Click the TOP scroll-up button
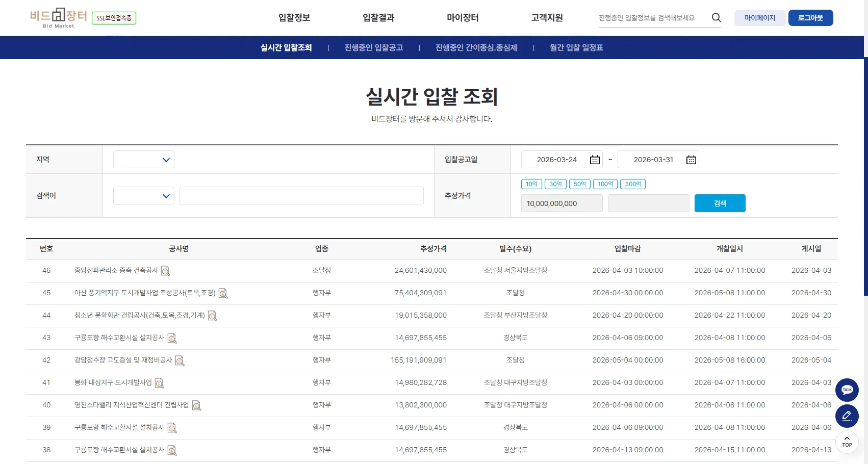The width and height of the screenshot is (868, 464). click(x=847, y=442)
